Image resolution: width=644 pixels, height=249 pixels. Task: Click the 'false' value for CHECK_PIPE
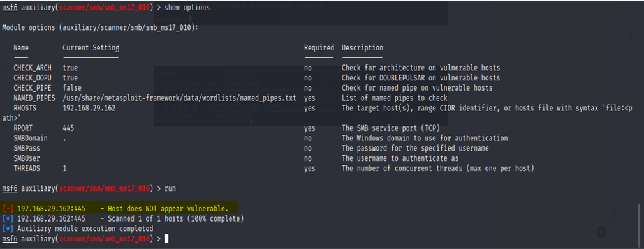coord(72,88)
